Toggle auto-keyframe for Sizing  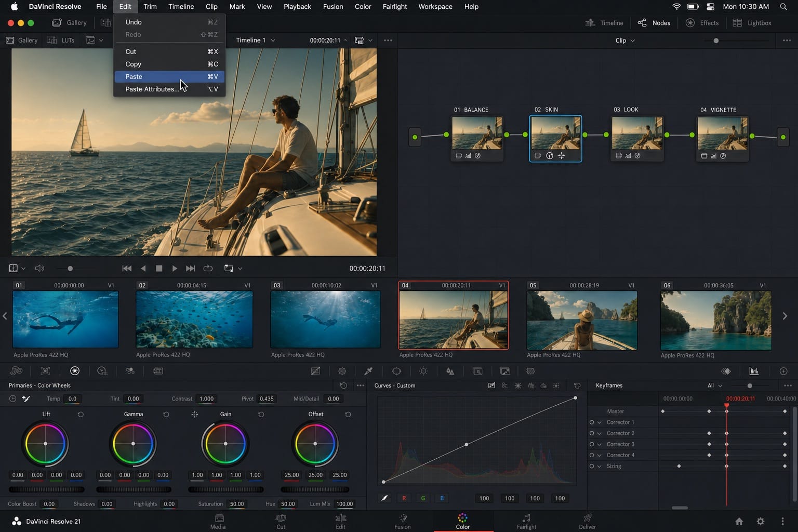tap(592, 466)
